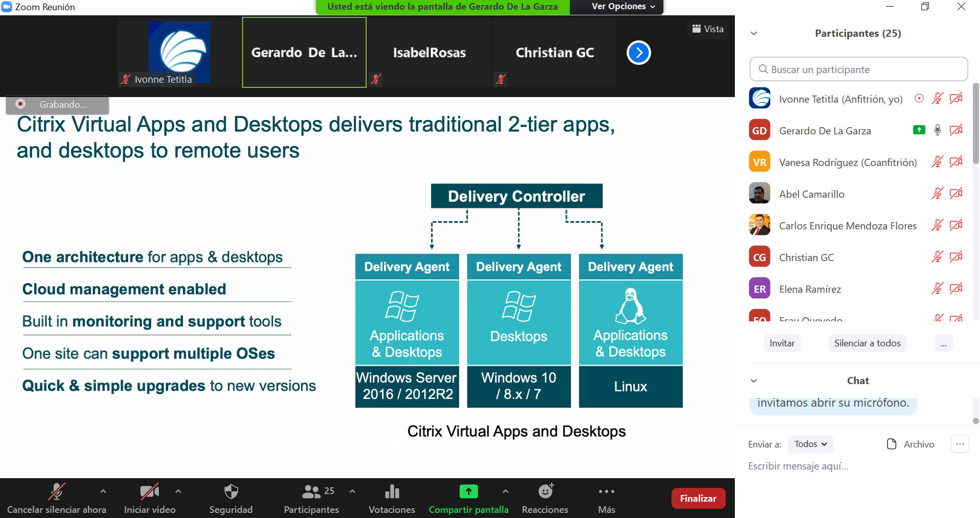This screenshot has height=518, width=980.
Task: Click the green screen-sharing notification bar
Action: point(442,7)
